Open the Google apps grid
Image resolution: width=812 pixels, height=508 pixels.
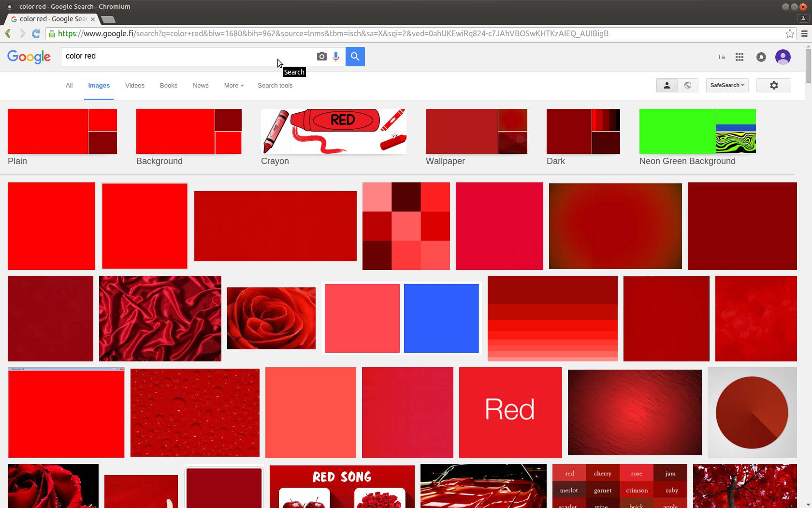coord(739,57)
